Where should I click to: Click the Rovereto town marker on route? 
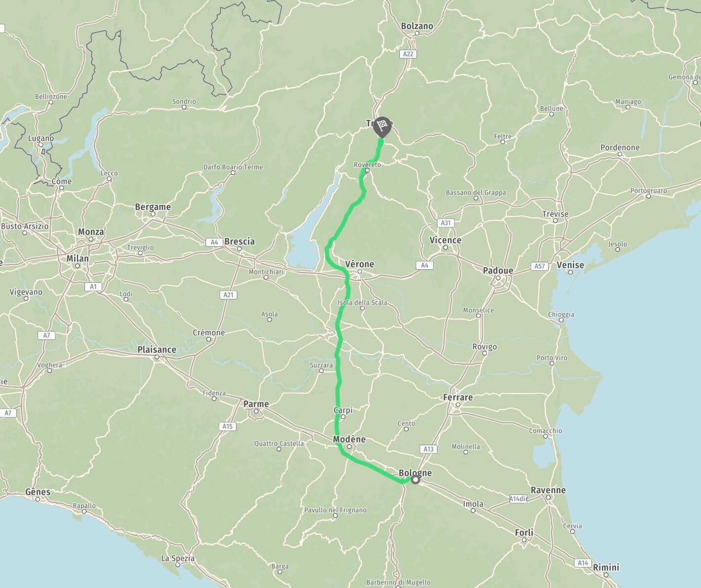[367, 170]
